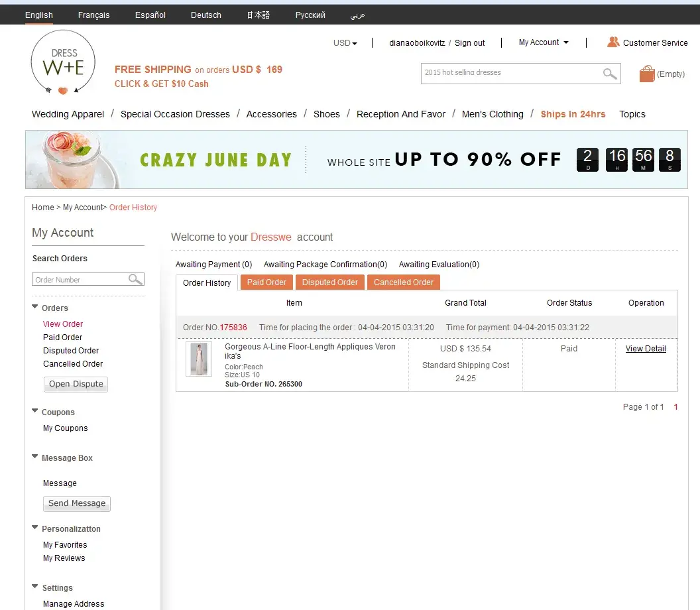The height and width of the screenshot is (610, 700).
Task: Open the peach dress product thumbnail
Action: click(199, 359)
